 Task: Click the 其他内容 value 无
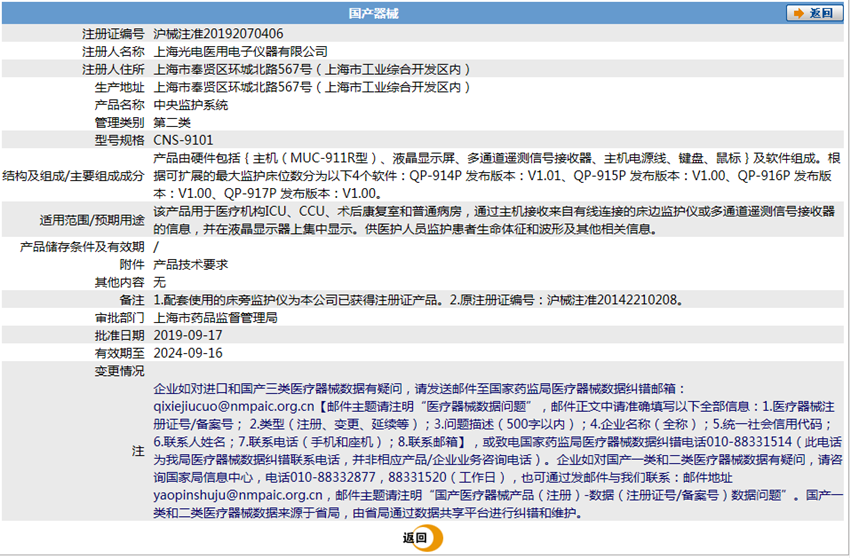pyautogui.click(x=159, y=282)
